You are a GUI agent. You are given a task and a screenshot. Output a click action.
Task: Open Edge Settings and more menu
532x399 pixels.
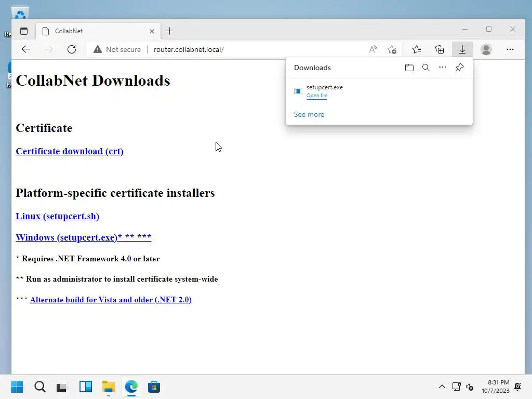point(510,49)
